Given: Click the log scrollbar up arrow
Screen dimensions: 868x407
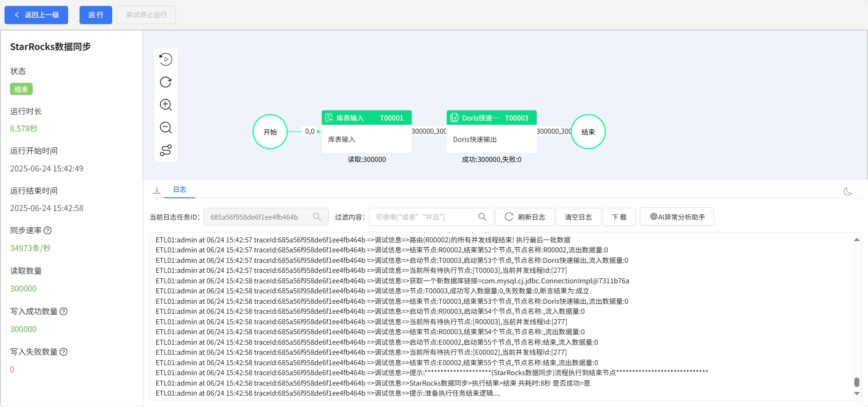Looking at the screenshot, I should click(857, 240).
